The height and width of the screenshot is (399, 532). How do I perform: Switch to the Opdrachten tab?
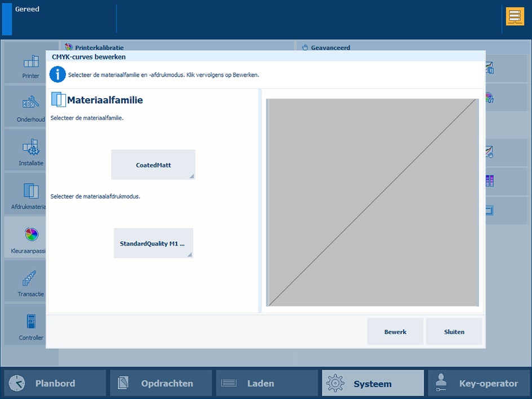pos(161,383)
